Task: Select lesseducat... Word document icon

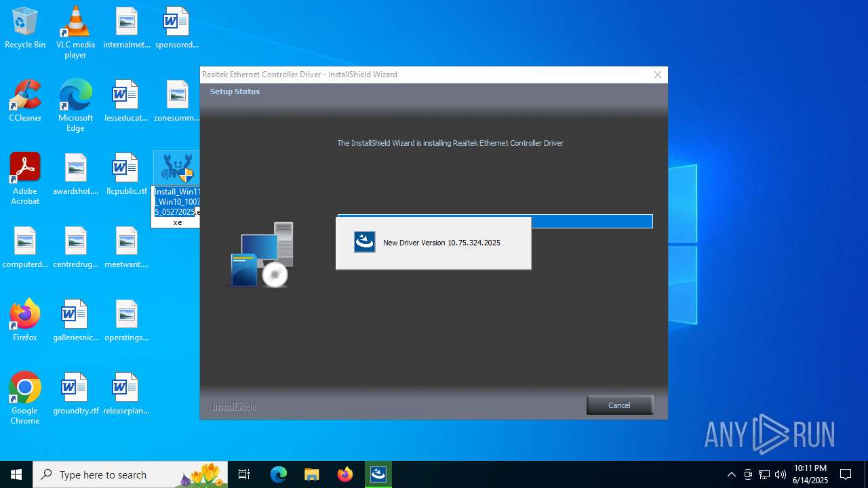Action: [126, 102]
